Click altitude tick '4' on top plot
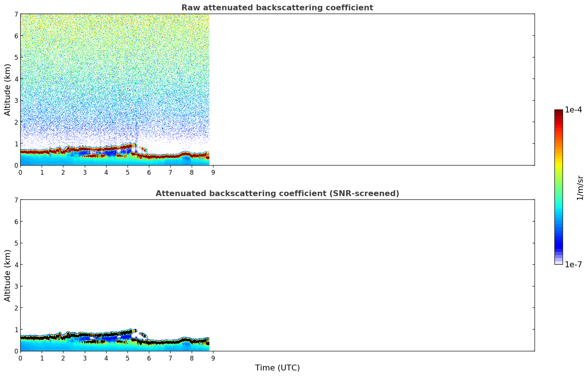 (x=16, y=79)
